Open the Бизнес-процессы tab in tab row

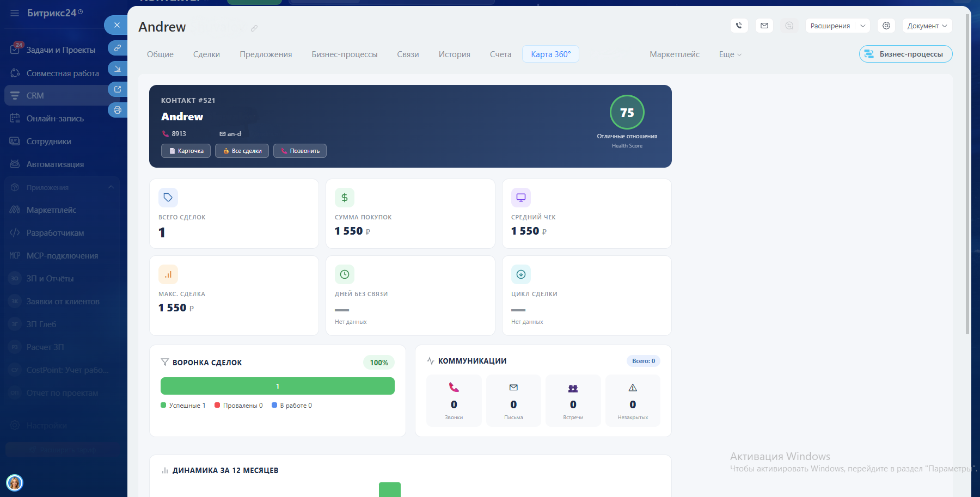point(345,54)
